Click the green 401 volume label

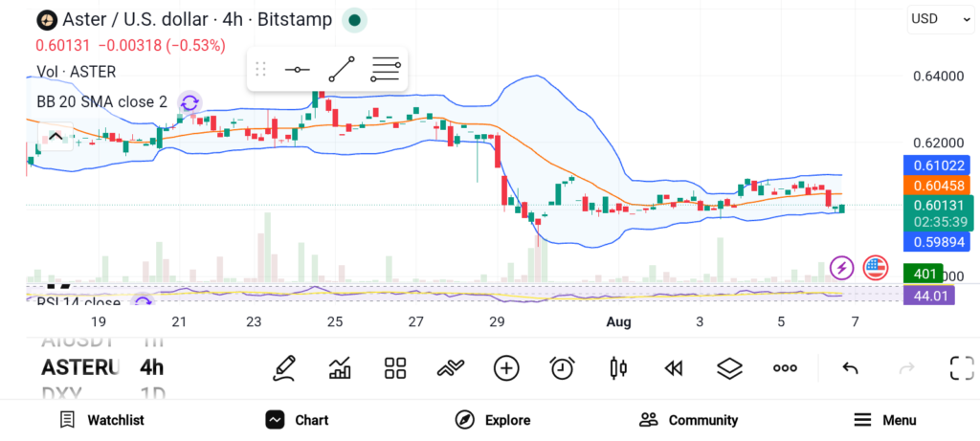pyautogui.click(x=924, y=274)
